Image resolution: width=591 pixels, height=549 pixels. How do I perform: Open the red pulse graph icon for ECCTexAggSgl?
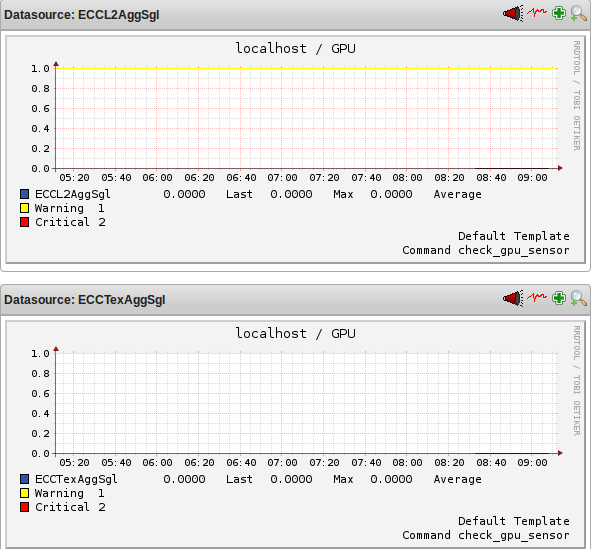click(x=537, y=297)
